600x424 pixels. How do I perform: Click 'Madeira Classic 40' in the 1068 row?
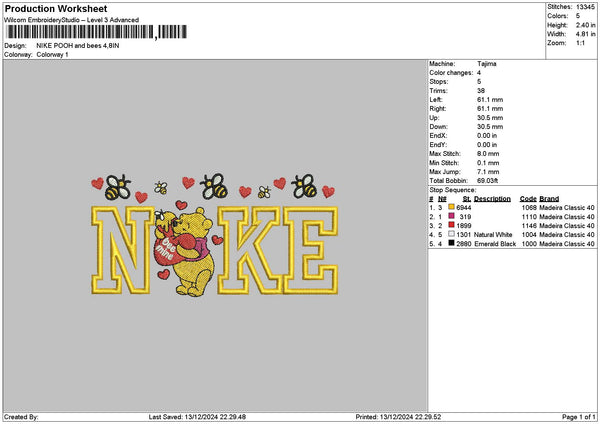click(567, 208)
